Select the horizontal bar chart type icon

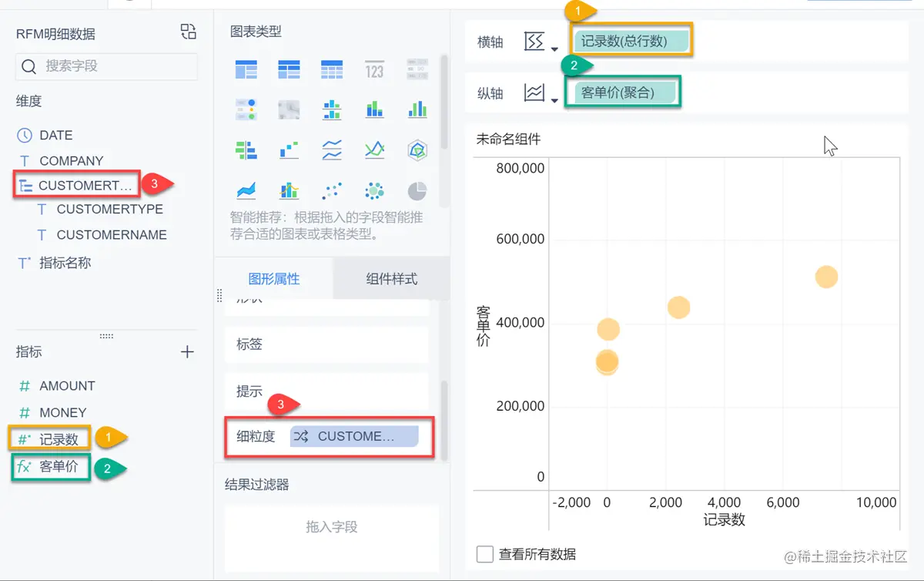[246, 149]
